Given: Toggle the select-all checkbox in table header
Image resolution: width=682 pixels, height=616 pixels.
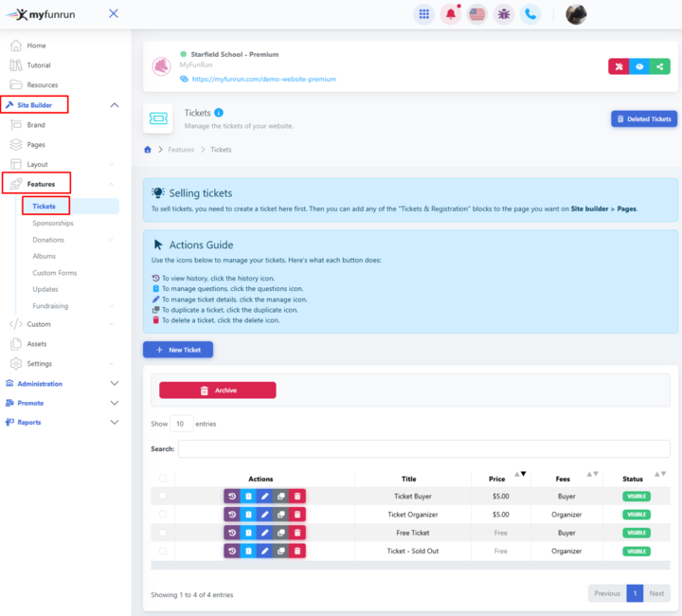Looking at the screenshot, I should click(163, 479).
